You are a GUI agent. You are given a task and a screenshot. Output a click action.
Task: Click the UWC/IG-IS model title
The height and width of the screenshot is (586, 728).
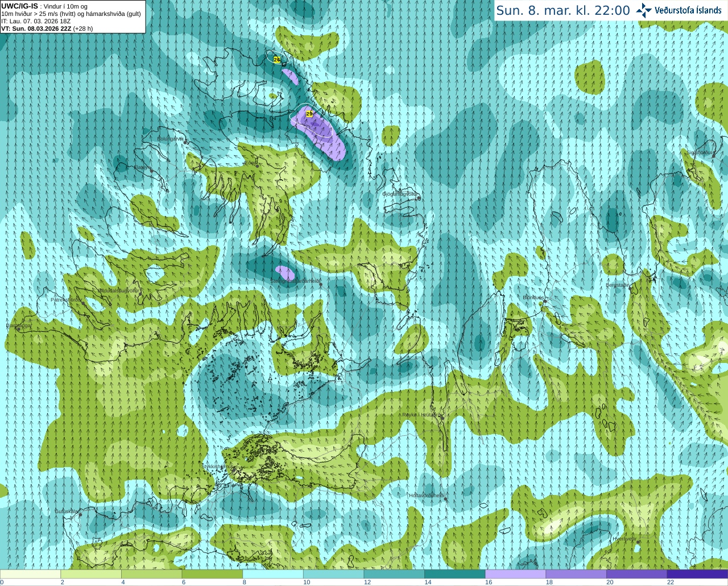20,6
